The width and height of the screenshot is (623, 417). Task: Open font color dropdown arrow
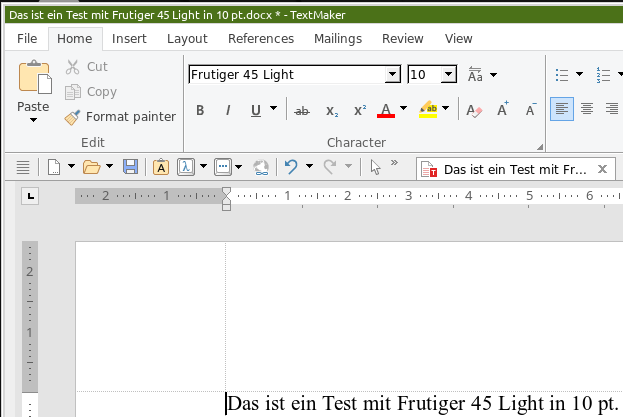pyautogui.click(x=403, y=108)
